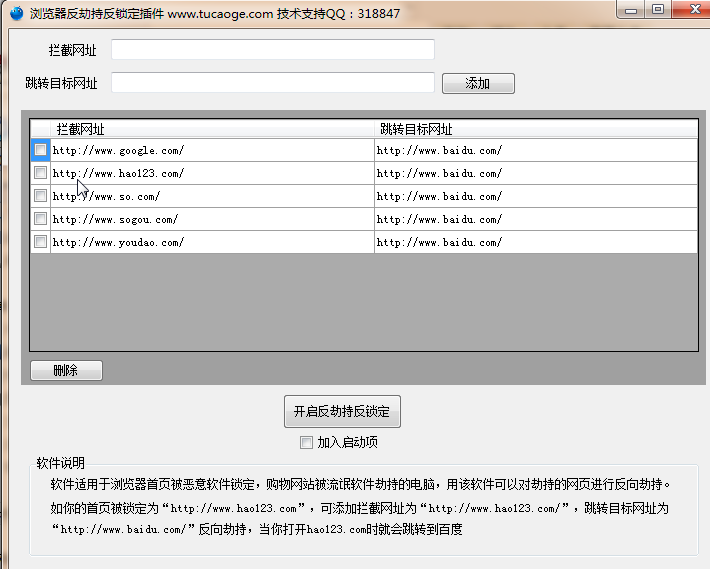The image size is (710, 569).
Task: Close the window
Action: coord(691,10)
